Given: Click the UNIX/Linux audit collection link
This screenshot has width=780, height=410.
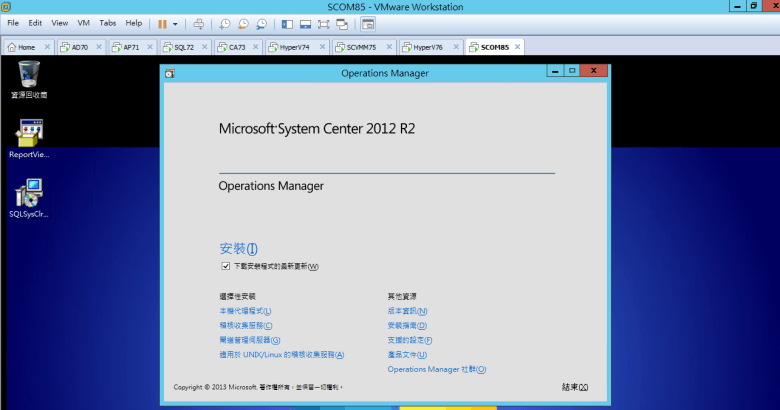Looking at the screenshot, I should pos(281,354).
